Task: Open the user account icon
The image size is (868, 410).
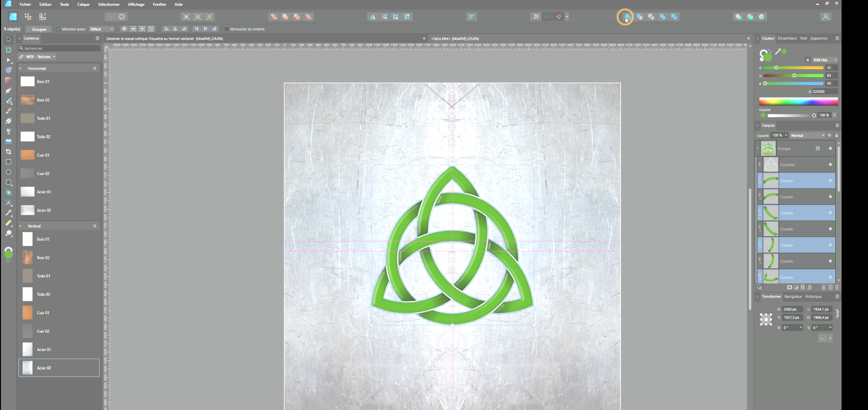Action: [825, 17]
